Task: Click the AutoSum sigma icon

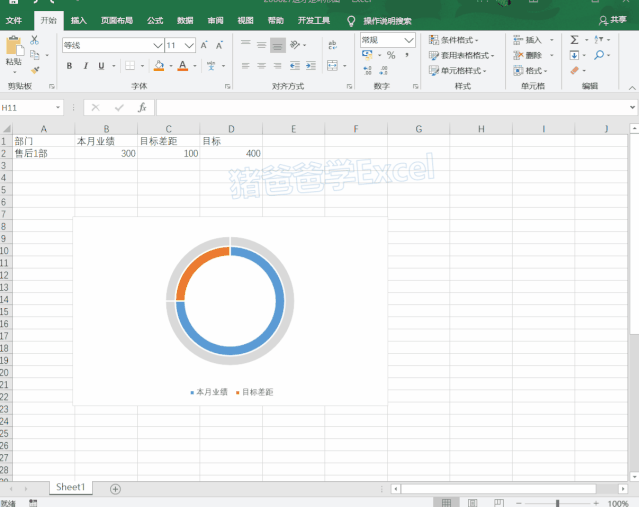Action: (x=574, y=40)
